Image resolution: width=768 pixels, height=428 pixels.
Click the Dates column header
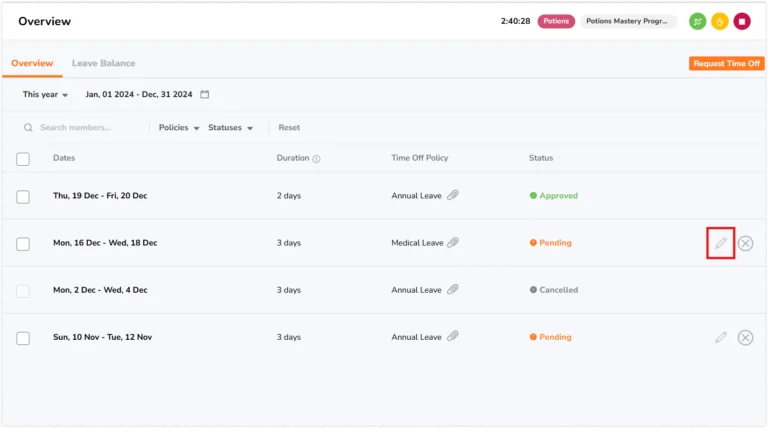coord(64,158)
